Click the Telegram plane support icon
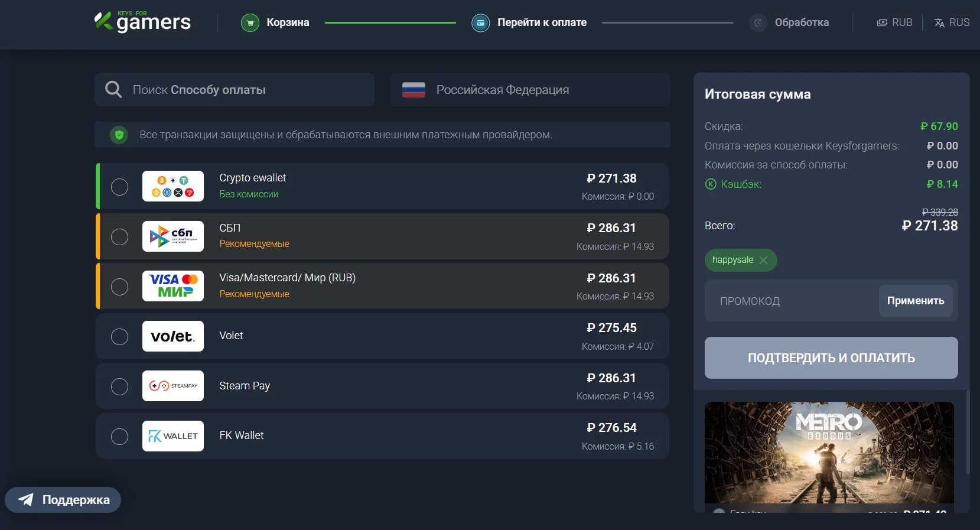 click(x=26, y=500)
